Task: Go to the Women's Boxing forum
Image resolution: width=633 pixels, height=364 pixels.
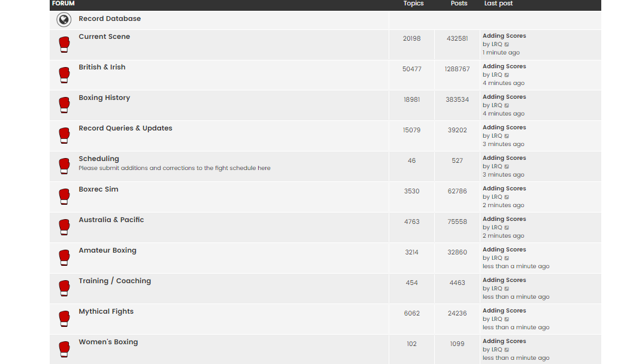Action: pyautogui.click(x=108, y=342)
